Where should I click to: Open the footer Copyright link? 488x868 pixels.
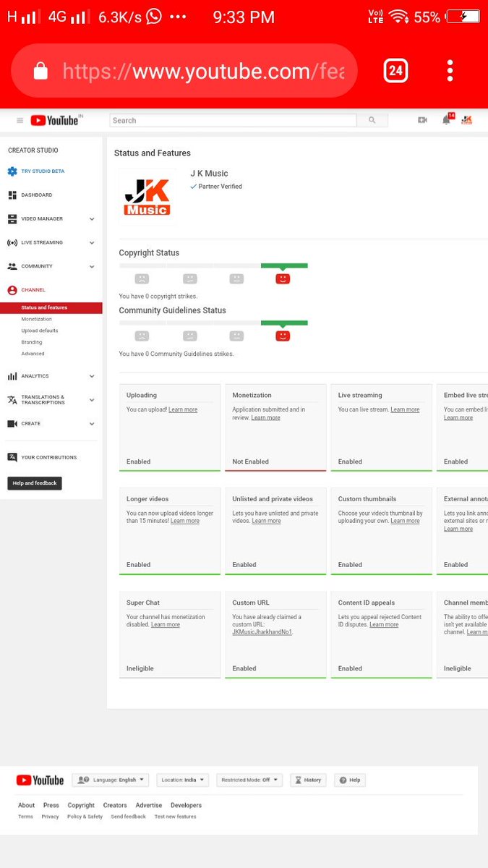(81, 805)
